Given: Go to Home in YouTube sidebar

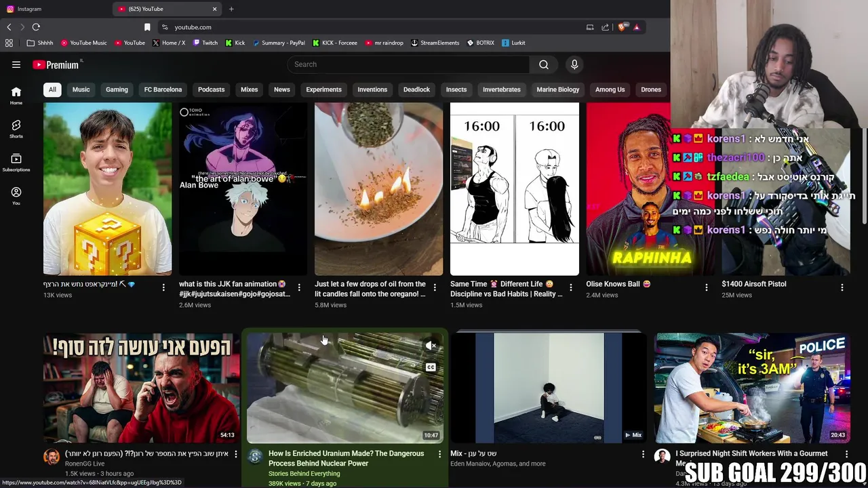Looking at the screenshot, I should (16, 95).
